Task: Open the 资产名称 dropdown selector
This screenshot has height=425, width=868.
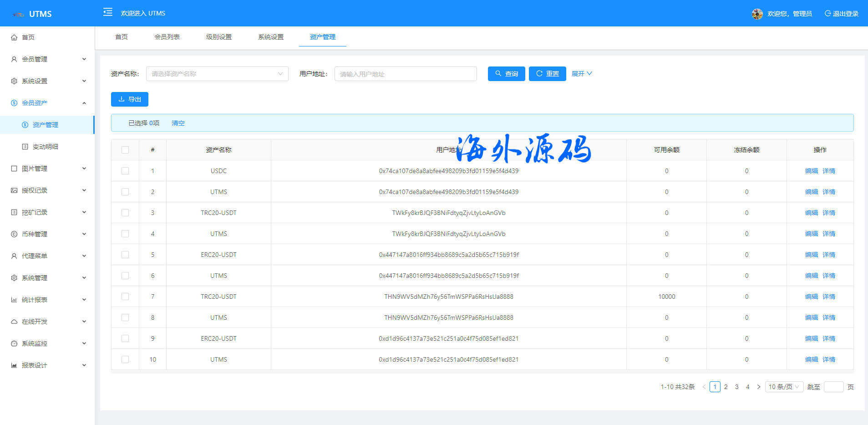Action: 217,74
